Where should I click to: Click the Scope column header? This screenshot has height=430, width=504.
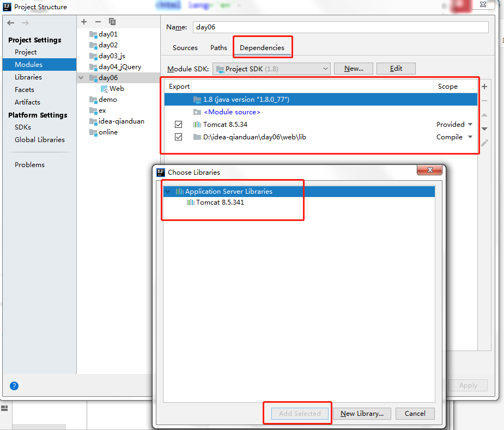tap(455, 87)
